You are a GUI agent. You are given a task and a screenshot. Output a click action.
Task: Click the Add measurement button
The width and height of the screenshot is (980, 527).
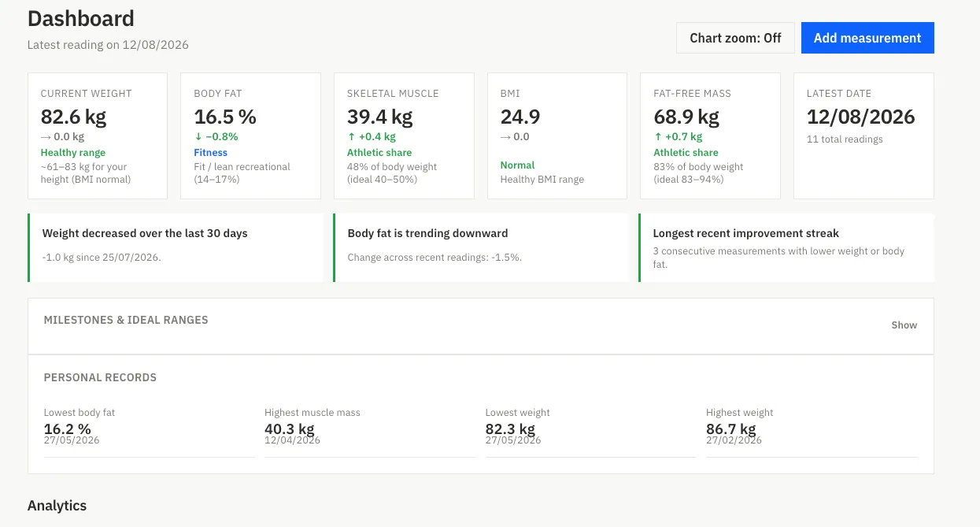[867, 38]
